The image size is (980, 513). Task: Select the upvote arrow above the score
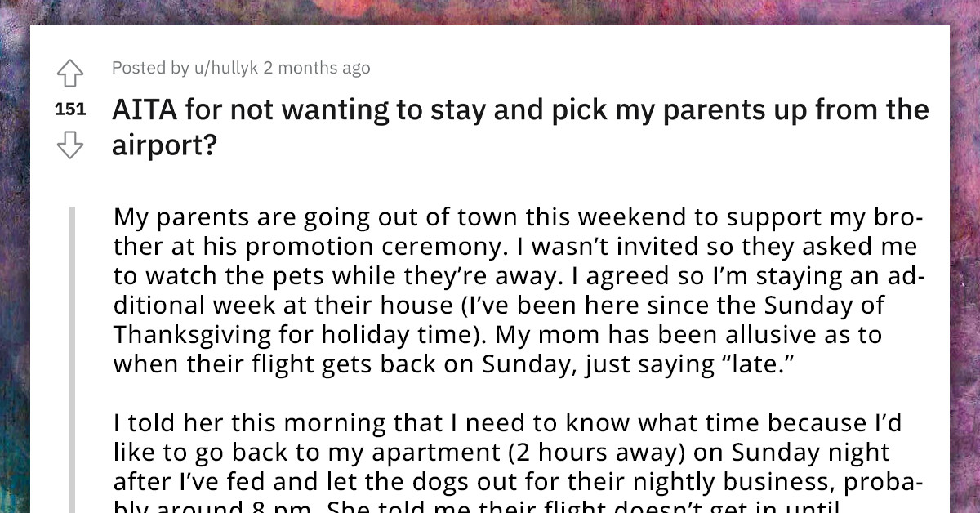(x=70, y=73)
